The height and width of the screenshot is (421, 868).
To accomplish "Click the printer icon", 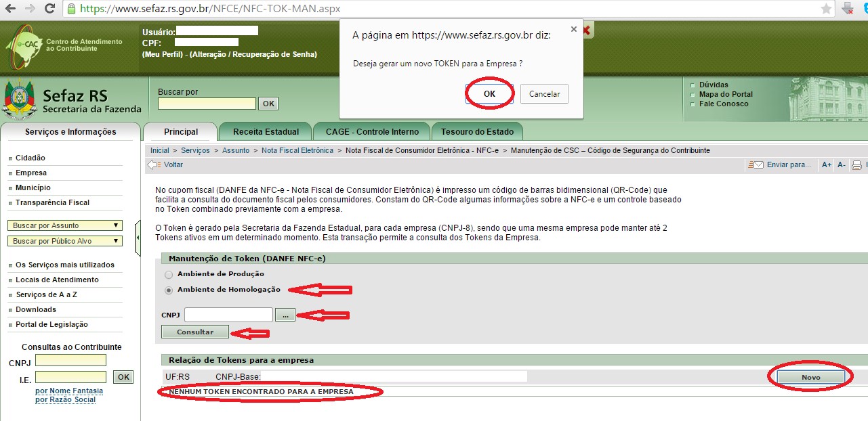I will [x=856, y=164].
